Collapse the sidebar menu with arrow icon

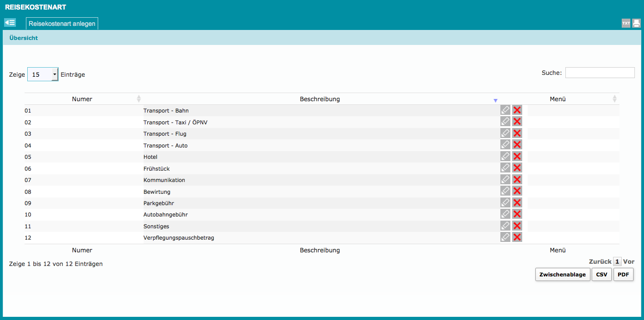coord(10,23)
